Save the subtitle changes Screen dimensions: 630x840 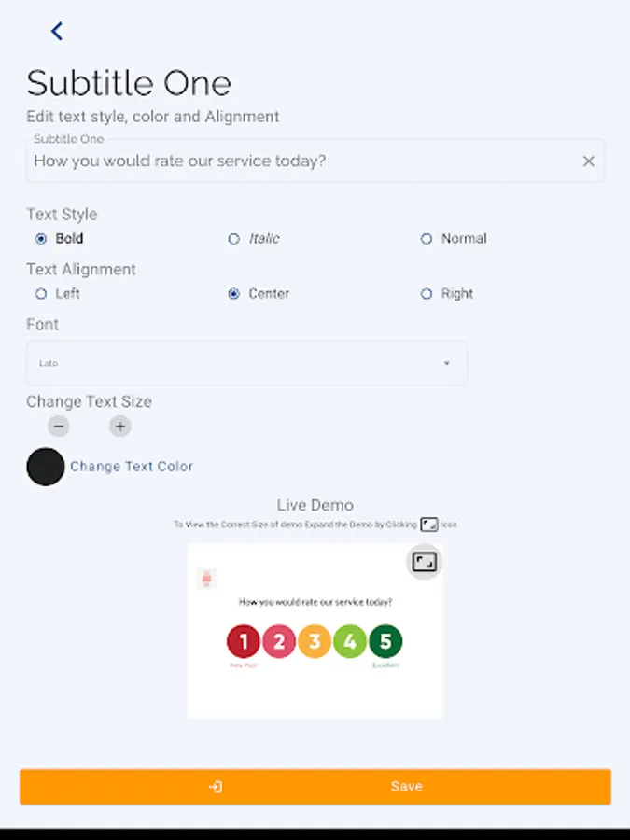coord(407,786)
